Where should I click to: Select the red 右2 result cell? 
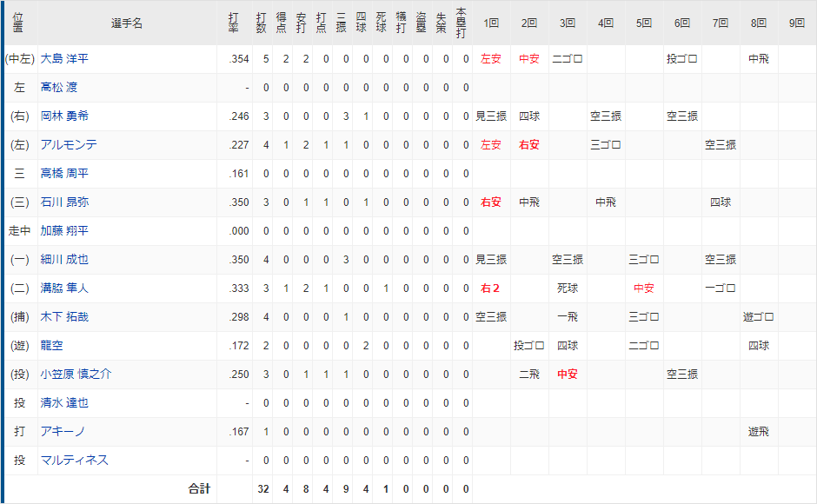pyautogui.click(x=490, y=288)
